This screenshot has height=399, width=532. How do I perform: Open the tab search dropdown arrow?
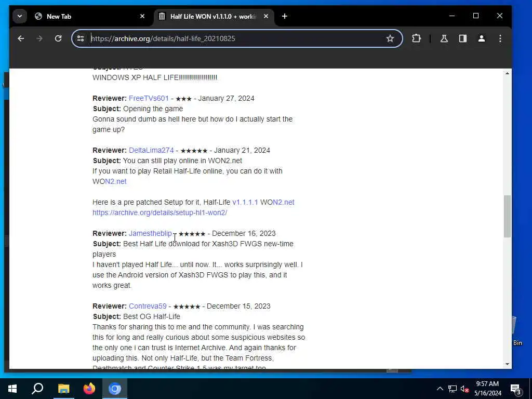[20, 16]
